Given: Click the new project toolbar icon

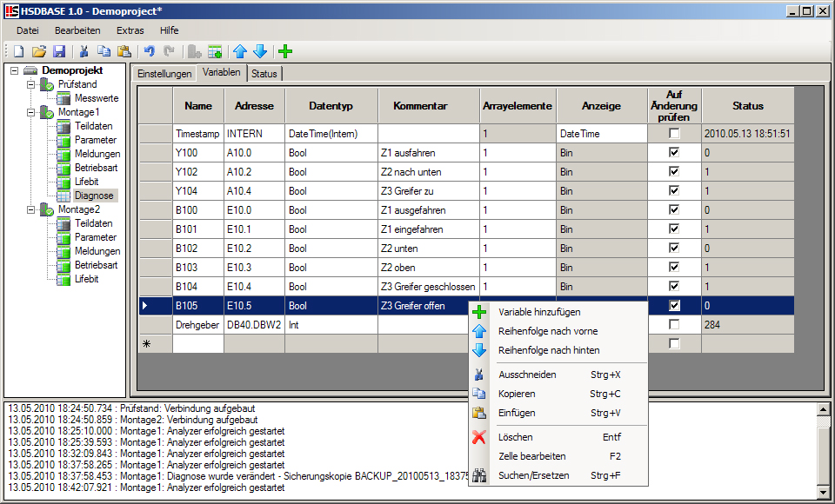Looking at the screenshot, I should [18, 52].
